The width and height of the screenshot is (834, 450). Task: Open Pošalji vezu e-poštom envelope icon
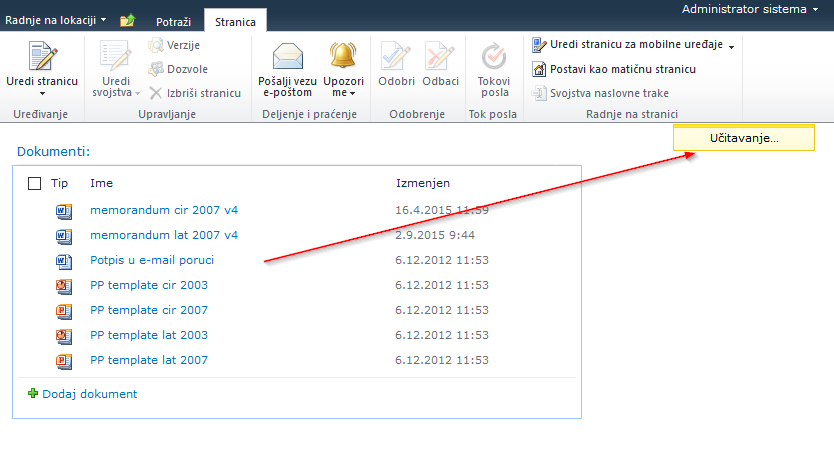point(287,56)
